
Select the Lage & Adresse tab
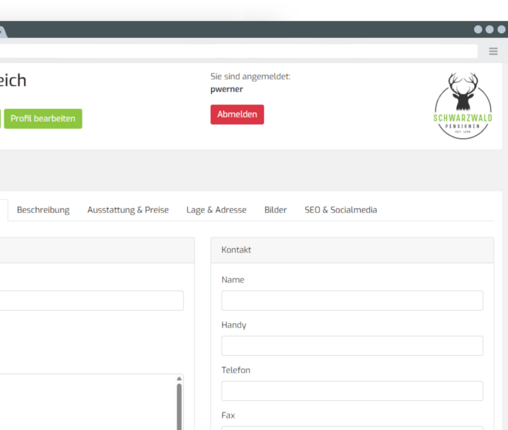[216, 210]
